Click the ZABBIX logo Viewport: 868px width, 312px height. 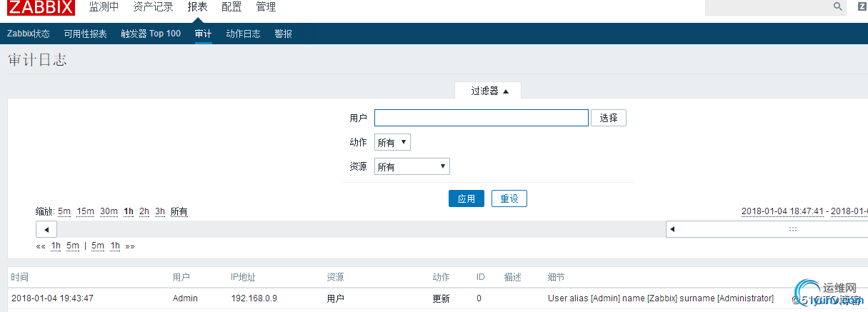pyautogui.click(x=41, y=8)
